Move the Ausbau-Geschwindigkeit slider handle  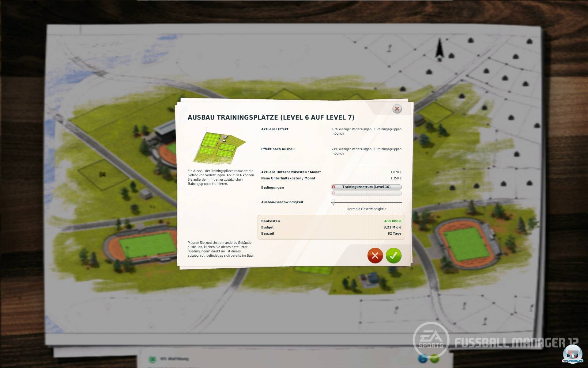pos(333,202)
